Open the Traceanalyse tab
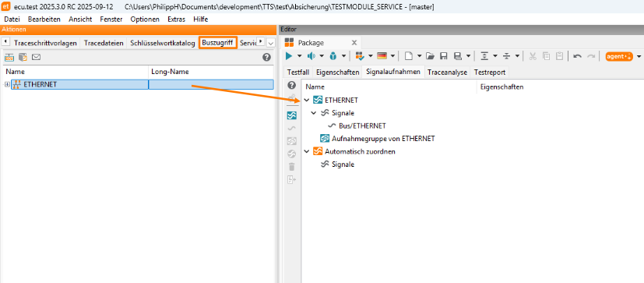The height and width of the screenshot is (283, 644). (x=447, y=72)
